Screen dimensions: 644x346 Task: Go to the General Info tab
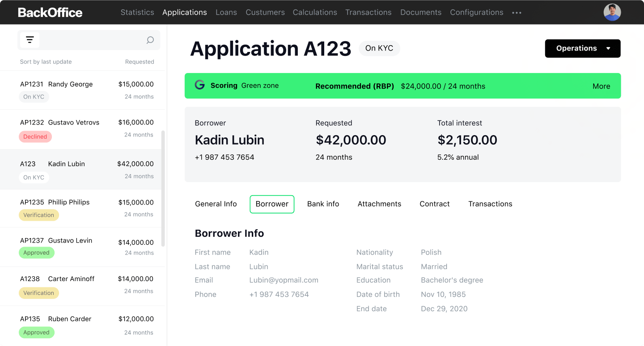(x=216, y=204)
